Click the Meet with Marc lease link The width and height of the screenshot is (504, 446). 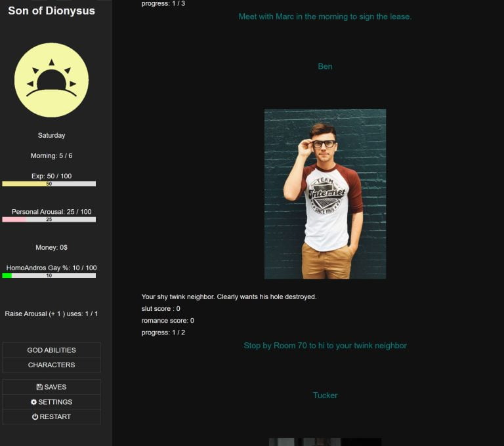(x=325, y=16)
